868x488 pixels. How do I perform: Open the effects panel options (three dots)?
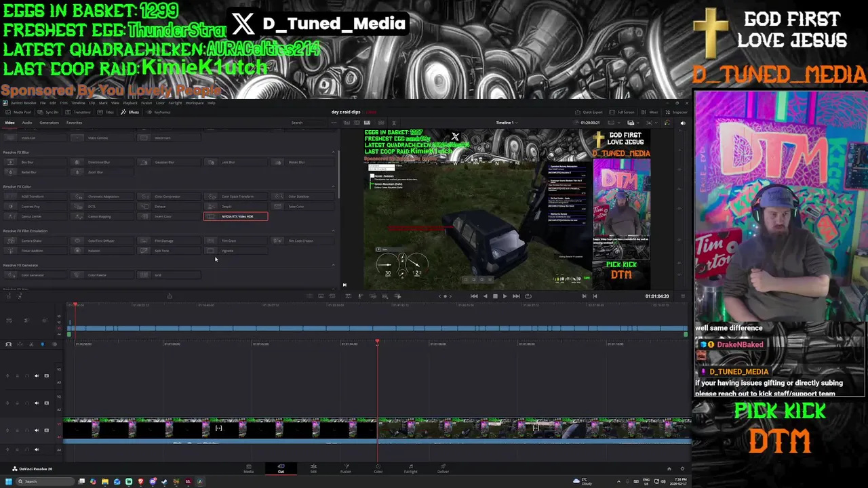pos(333,123)
